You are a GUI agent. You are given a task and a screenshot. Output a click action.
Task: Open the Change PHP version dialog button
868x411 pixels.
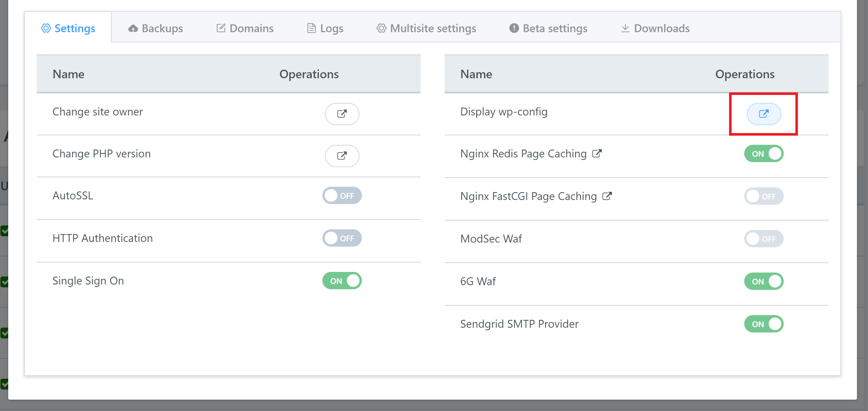point(342,156)
